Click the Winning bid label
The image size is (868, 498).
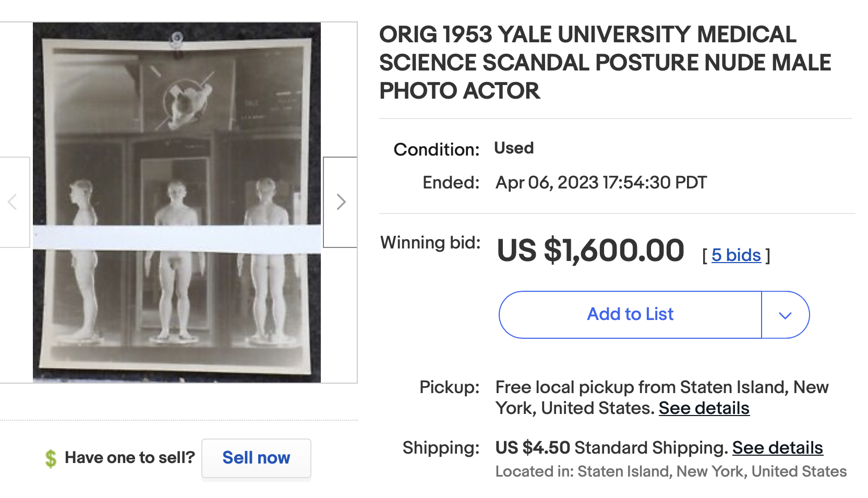(430, 243)
